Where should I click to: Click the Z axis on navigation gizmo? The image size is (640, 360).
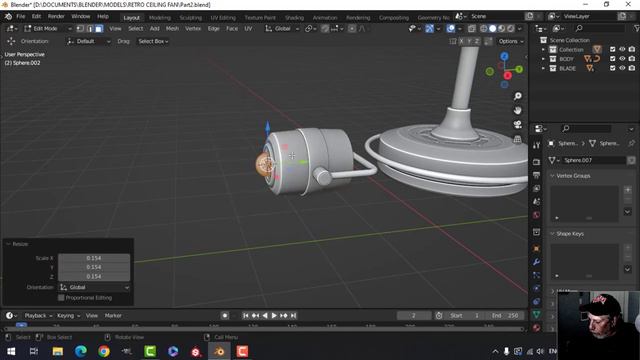click(504, 56)
